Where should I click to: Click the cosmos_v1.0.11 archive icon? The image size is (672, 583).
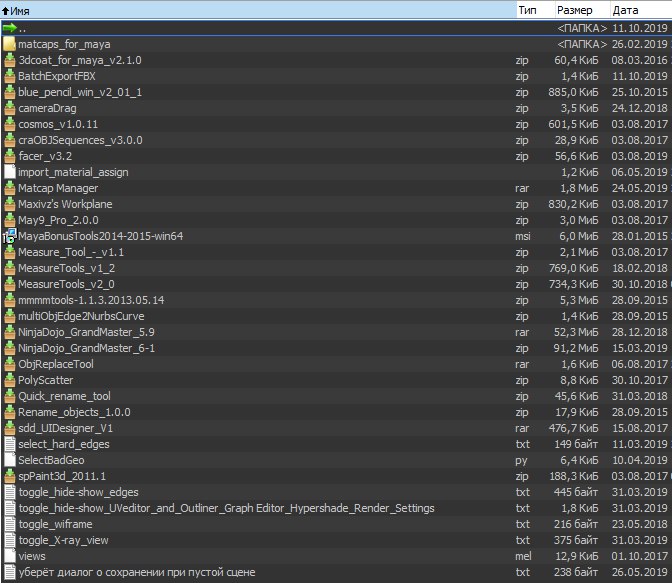[x=9, y=124]
